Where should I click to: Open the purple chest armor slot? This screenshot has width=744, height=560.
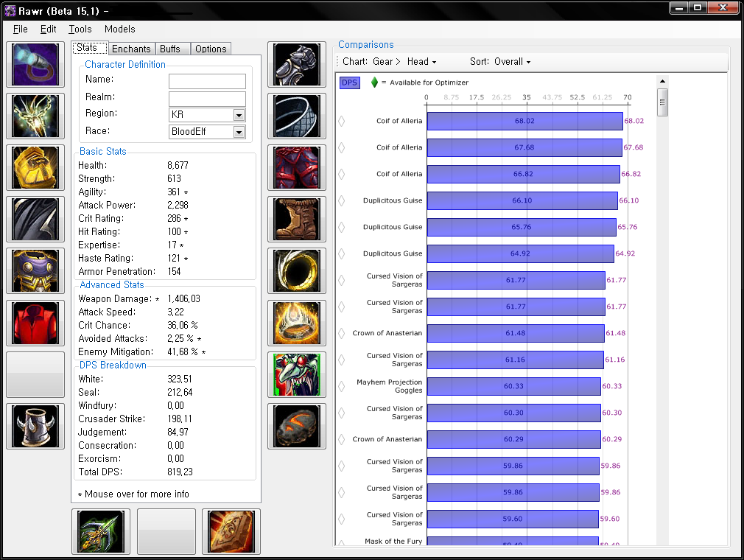tap(35, 271)
